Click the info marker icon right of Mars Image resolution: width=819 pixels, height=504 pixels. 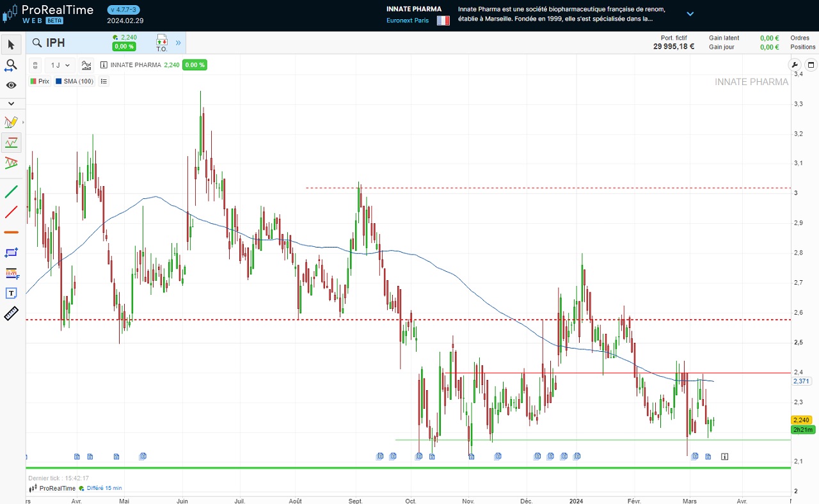coord(725,456)
